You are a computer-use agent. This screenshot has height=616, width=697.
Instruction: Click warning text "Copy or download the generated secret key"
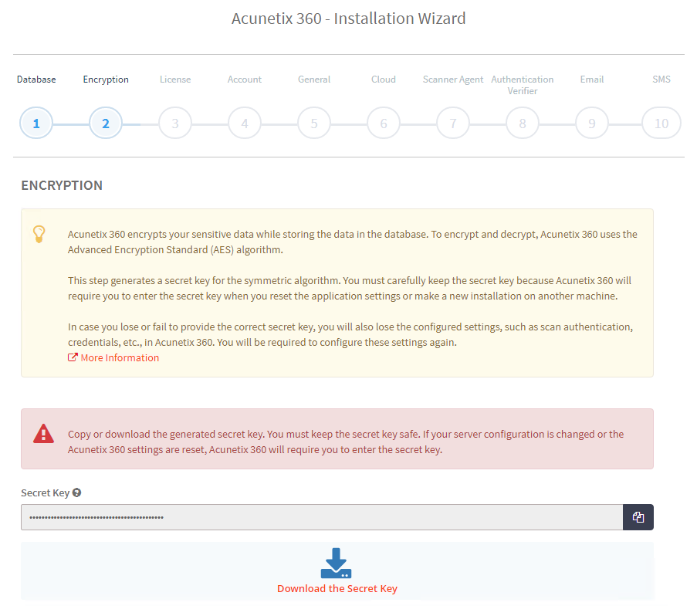coord(346,442)
